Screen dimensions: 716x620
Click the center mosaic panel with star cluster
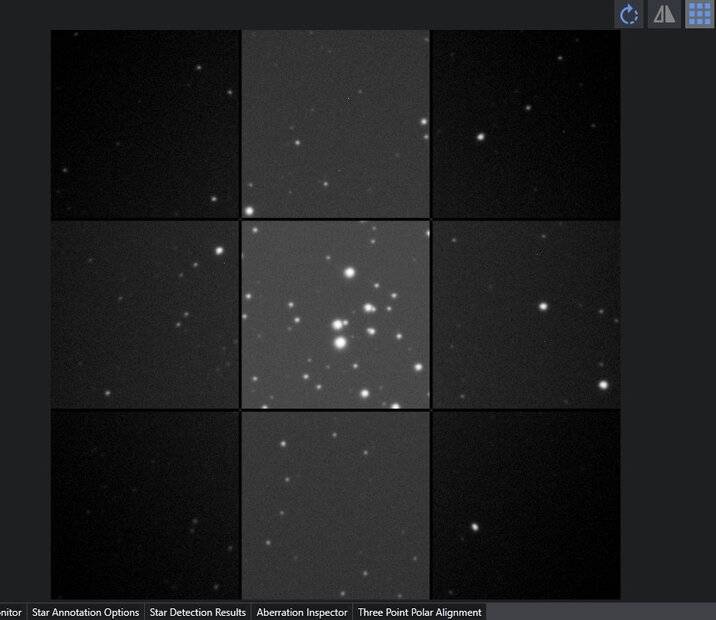click(336, 315)
